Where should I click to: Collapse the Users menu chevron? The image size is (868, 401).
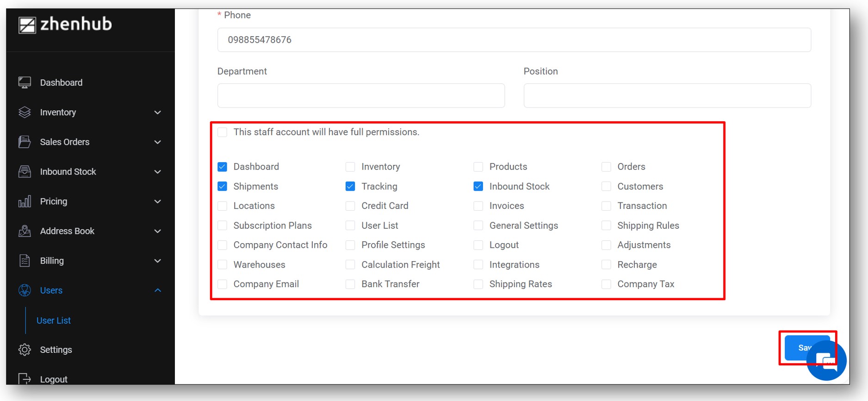click(157, 290)
